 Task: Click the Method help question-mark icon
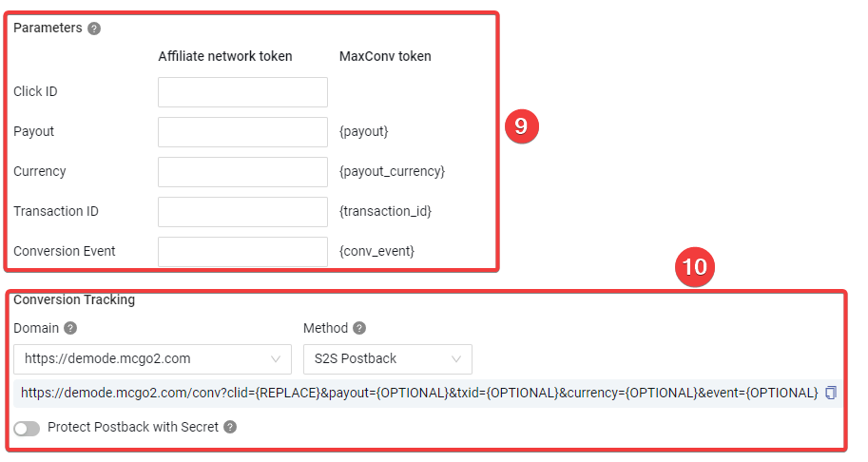tap(359, 328)
